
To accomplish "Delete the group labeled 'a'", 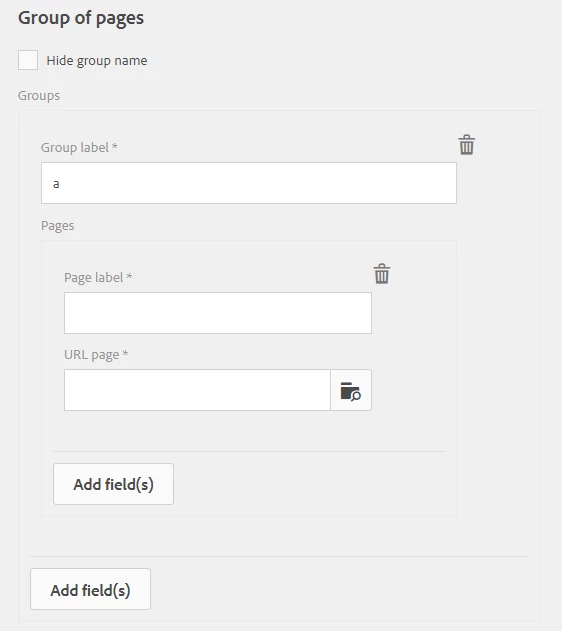I will (467, 144).
